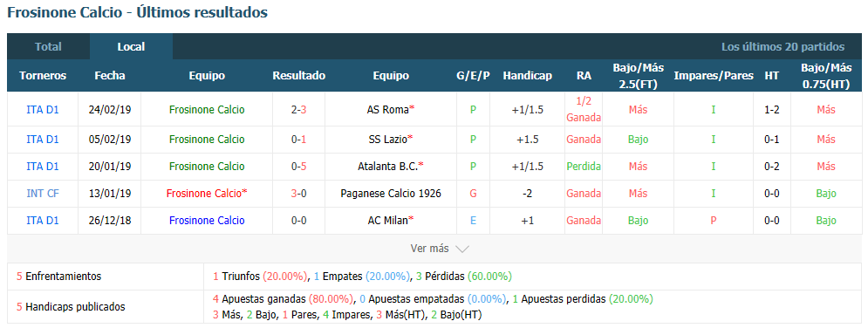The image size is (868, 328).
Task: Open Paganese Calcio 1926 team link
Action: tap(391, 194)
